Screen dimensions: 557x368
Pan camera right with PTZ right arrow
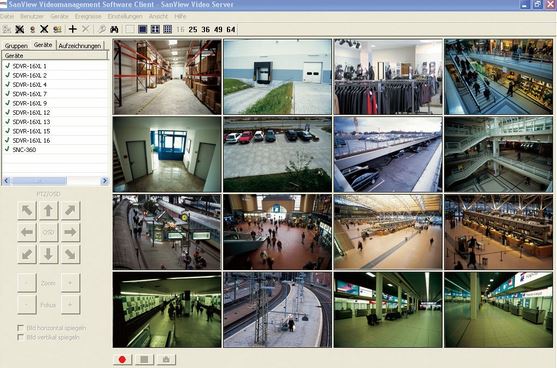pos(70,232)
